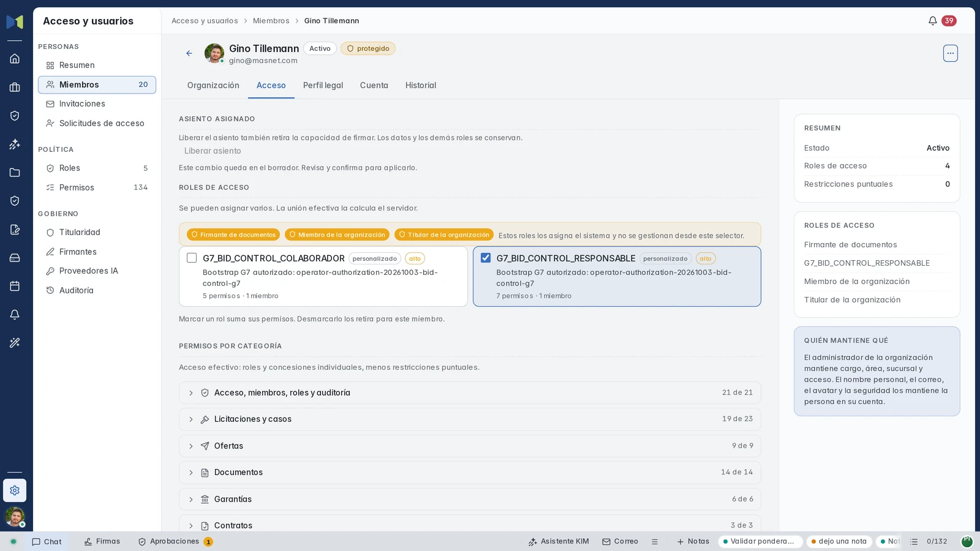Uncheck the G7_BID_CONTROL_RESPONSABLE role checkbox
The height and width of the screenshot is (551, 980).
(486, 258)
